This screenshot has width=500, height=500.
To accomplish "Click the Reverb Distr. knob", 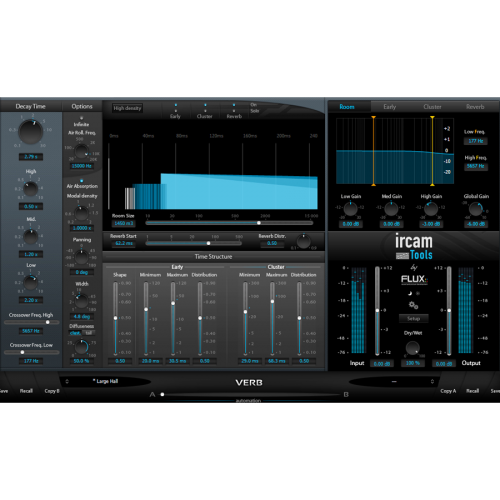I will 304,241.
